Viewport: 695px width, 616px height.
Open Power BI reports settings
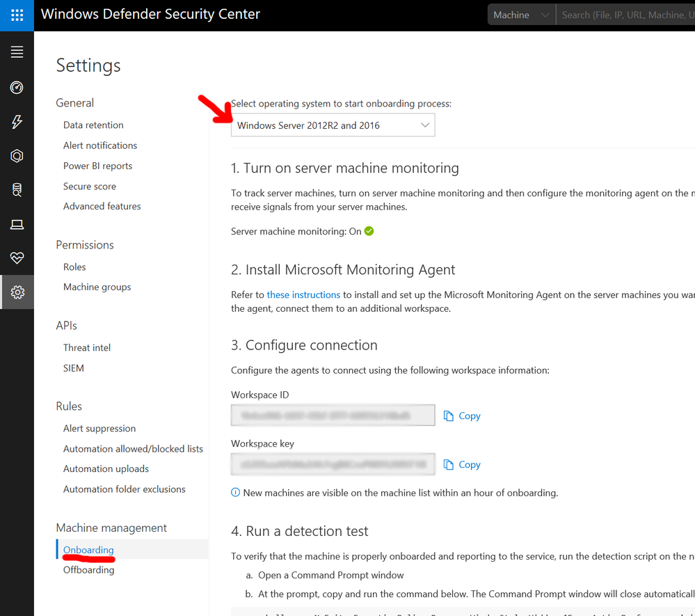tap(97, 166)
